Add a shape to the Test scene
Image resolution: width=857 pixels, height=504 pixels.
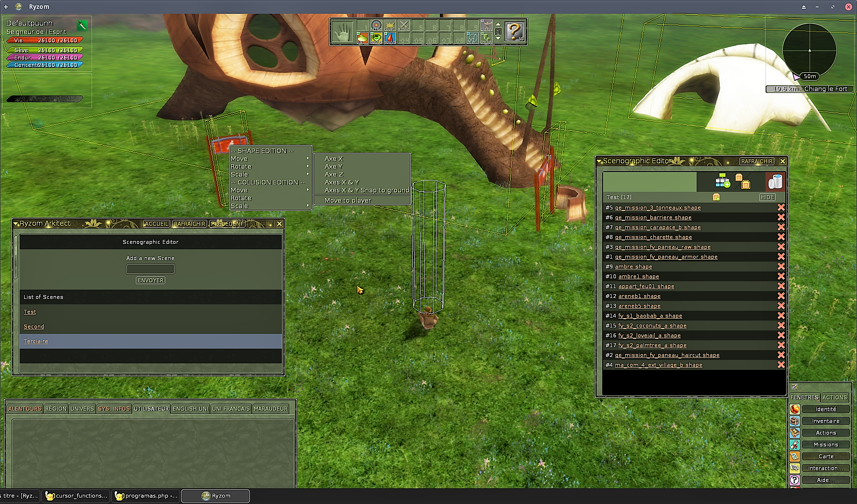coord(716,197)
